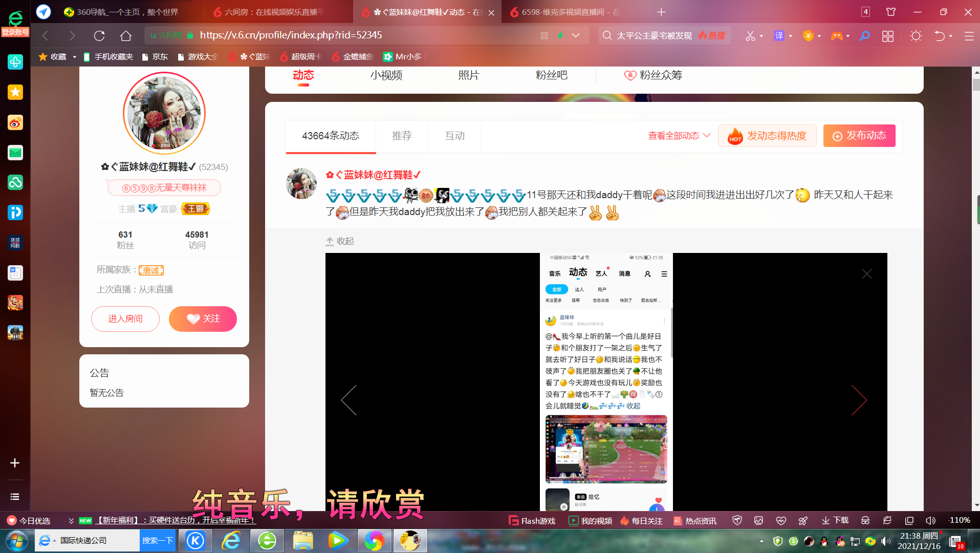The height and width of the screenshot is (553, 980).
Task: Toggle night mode sun icon in toolbar
Action: (x=916, y=36)
